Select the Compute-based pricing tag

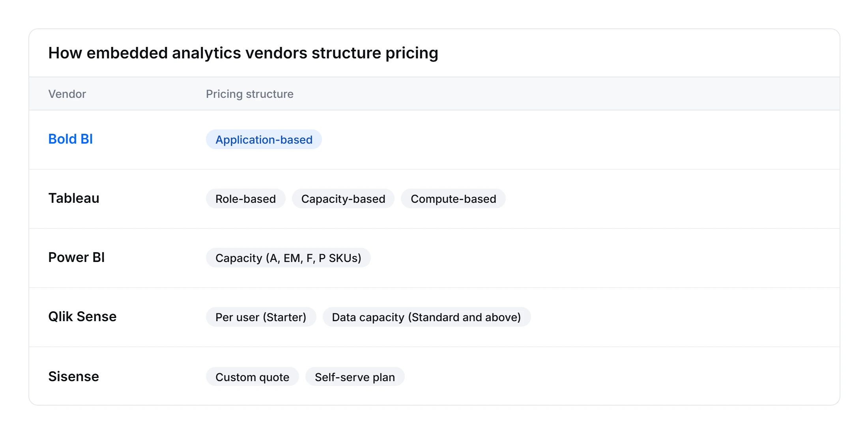[453, 199]
